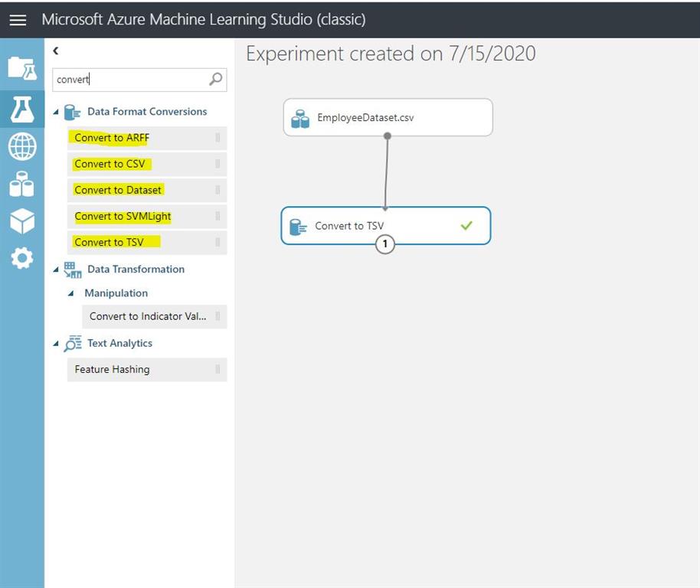
Task: Select the Experiments flask icon
Action: pyautogui.click(x=22, y=108)
